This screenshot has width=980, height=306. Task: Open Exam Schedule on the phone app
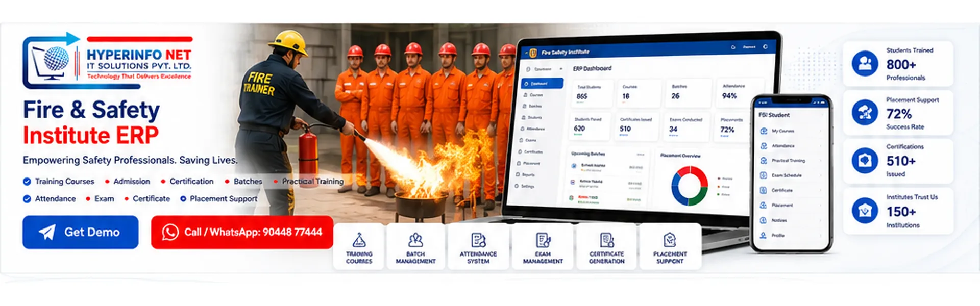(x=791, y=175)
